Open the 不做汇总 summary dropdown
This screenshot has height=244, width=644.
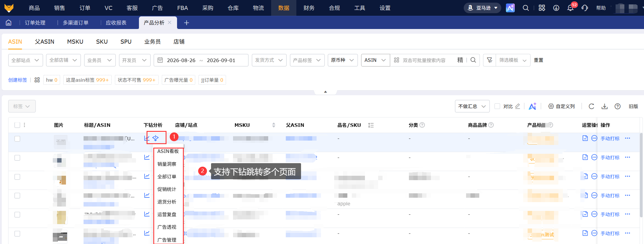[472, 106]
